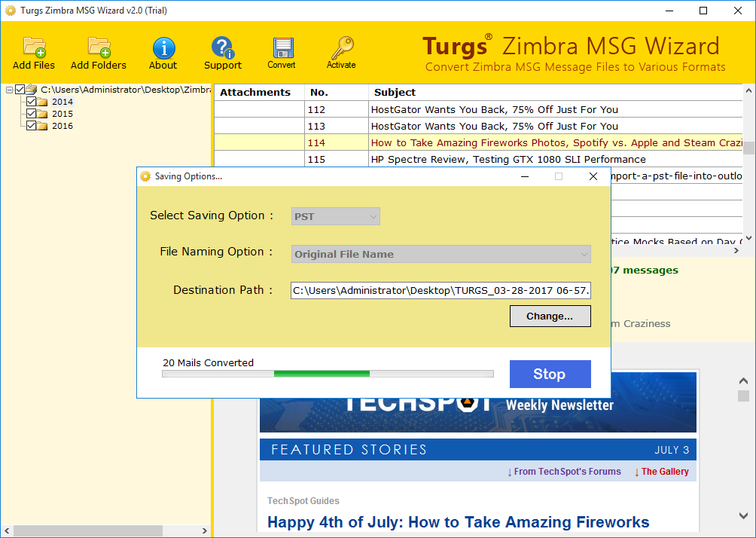Click the Convert floppy disk icon
This screenshot has width=756, height=538.
coord(282,47)
